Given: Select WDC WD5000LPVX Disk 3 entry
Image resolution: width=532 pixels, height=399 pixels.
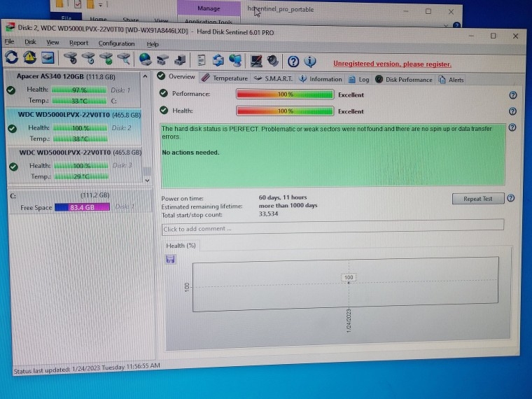Looking at the screenshot, I should point(75,165).
